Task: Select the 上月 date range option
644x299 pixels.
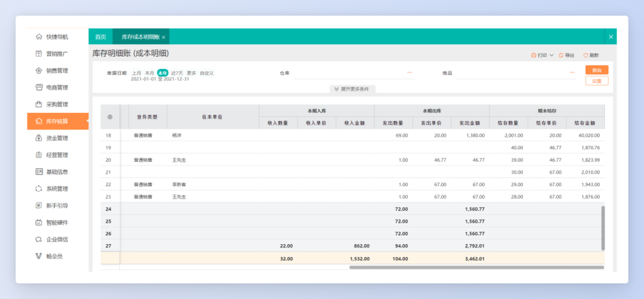Action: click(x=137, y=73)
